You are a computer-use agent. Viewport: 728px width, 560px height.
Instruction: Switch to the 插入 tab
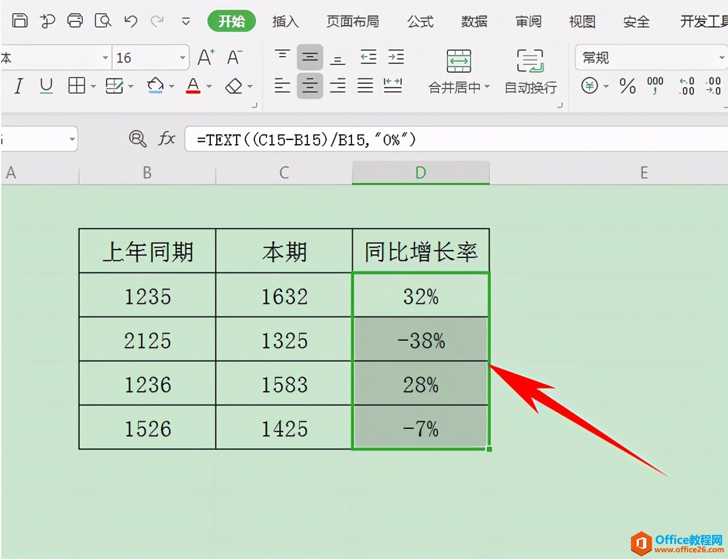click(285, 21)
